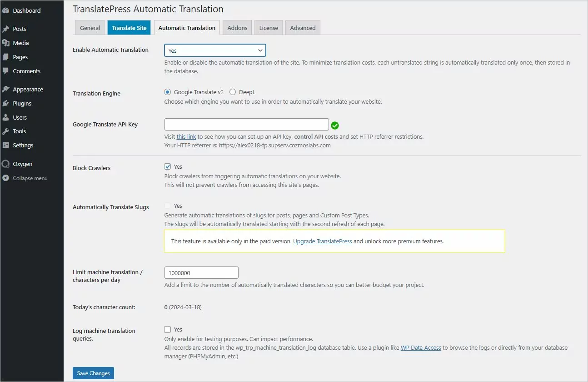Click the 'Block Crawlers' label
This screenshot has width=588, height=382.
pyautogui.click(x=92, y=168)
